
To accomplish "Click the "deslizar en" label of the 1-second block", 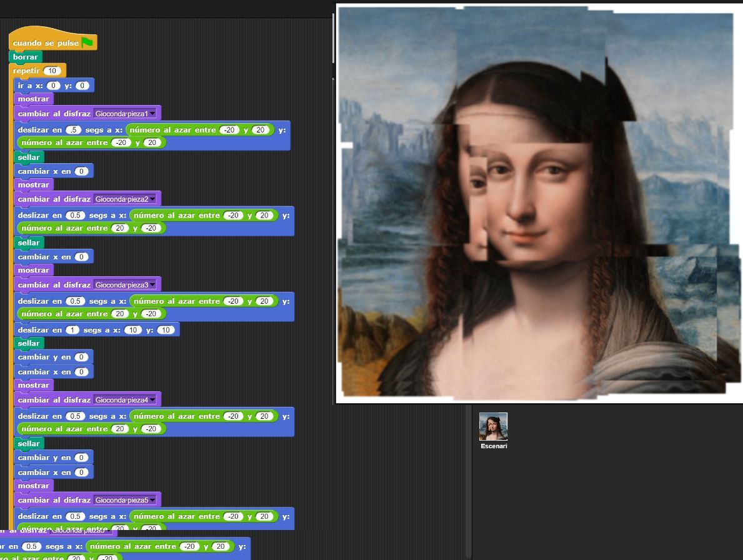I will (40, 330).
